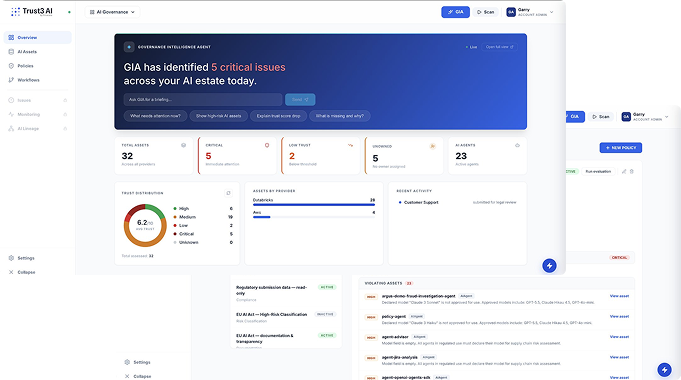Click the refresh icon in Trust Distribution
Viewport: 681px width, 380px height.
(x=228, y=193)
